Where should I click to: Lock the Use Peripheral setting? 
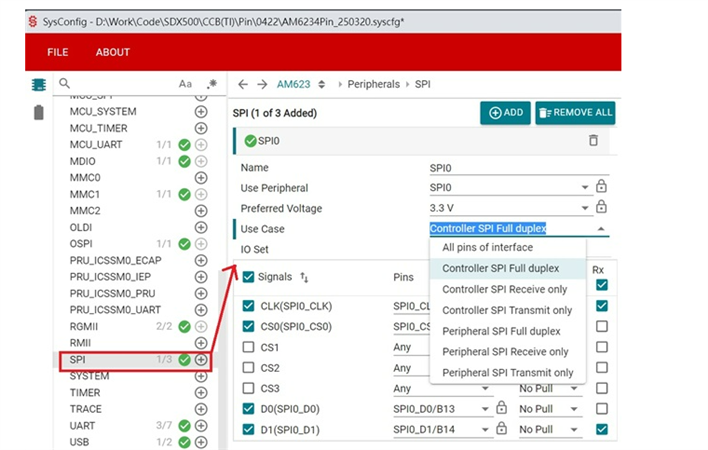pos(601,186)
